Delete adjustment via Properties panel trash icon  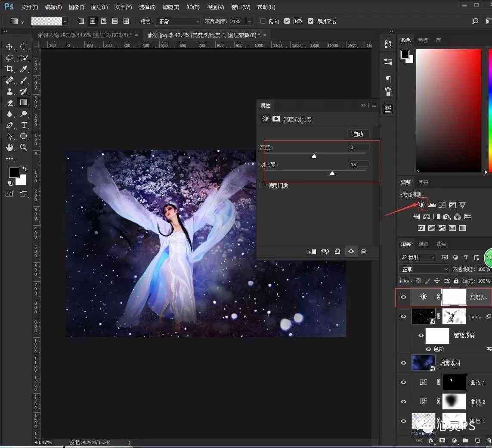363,252
